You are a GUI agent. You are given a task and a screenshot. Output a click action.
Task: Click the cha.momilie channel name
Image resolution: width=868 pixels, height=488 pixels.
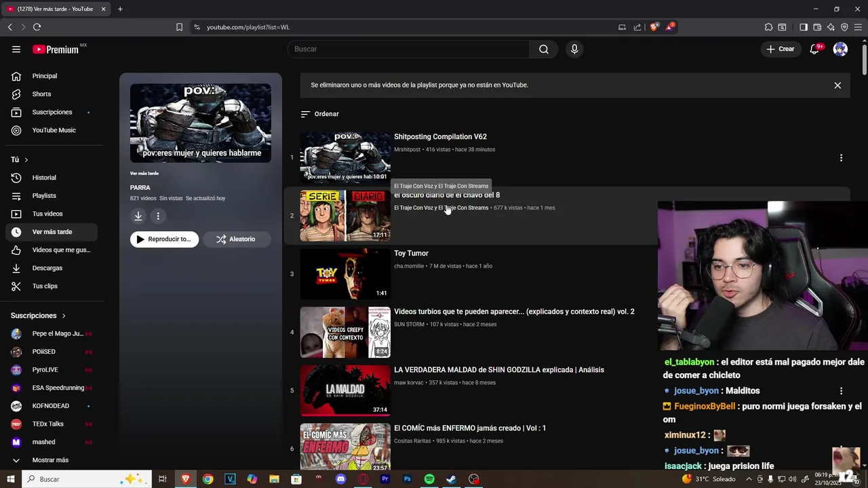(409, 266)
